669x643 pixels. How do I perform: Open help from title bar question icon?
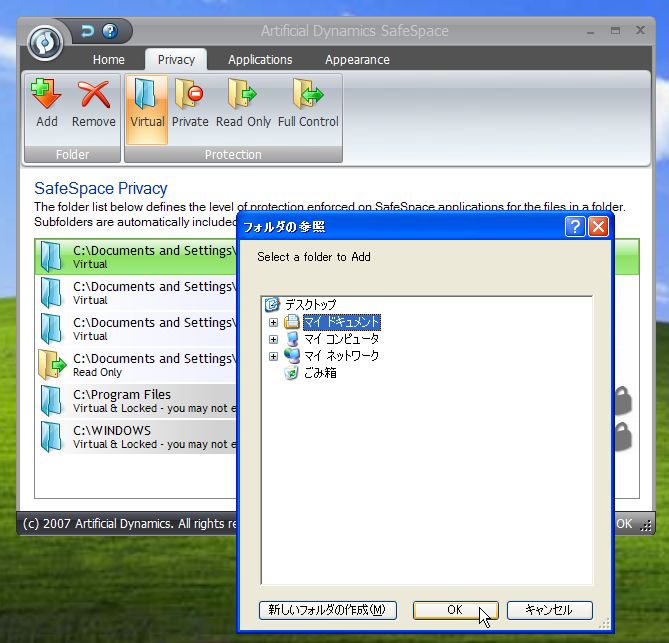click(x=110, y=31)
